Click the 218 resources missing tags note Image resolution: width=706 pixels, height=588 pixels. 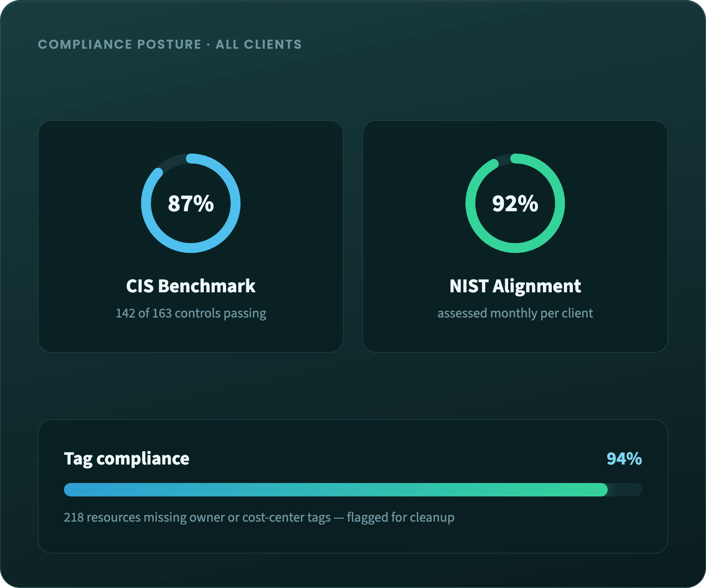[x=259, y=517]
